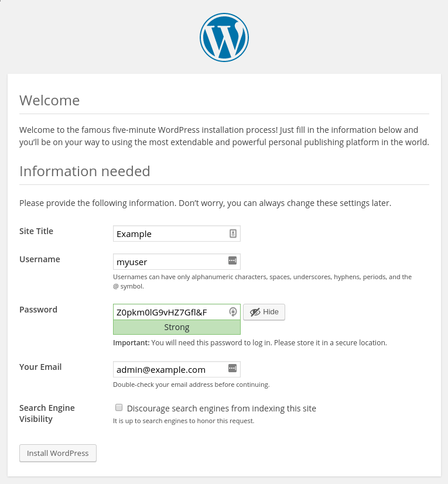The image size is (448, 484).
Task: Click the 'Information needed' heading
Action: point(85,171)
